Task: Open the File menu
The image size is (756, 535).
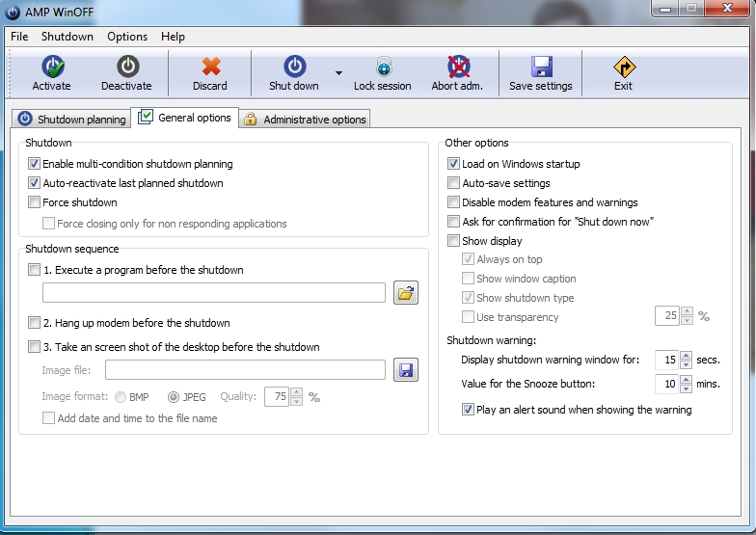Action: pos(19,37)
